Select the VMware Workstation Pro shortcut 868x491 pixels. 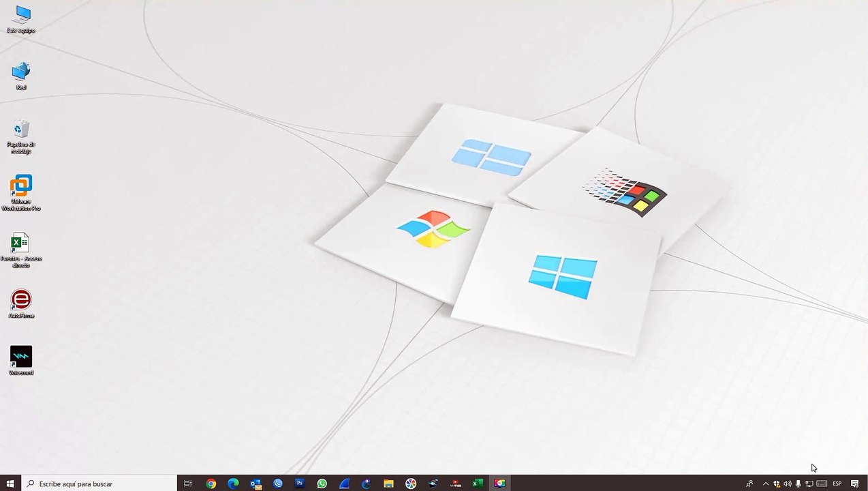click(x=21, y=194)
